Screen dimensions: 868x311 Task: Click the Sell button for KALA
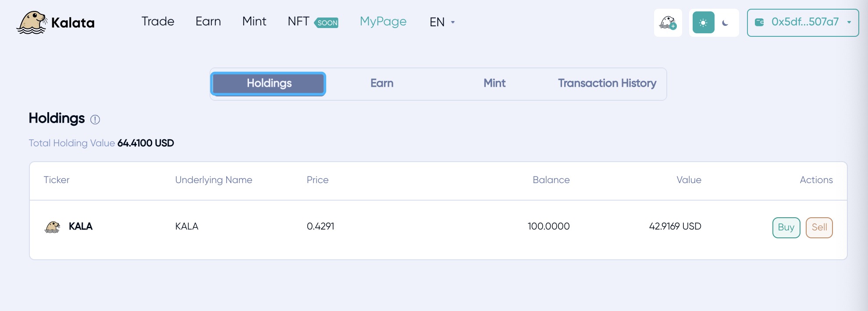(x=819, y=227)
